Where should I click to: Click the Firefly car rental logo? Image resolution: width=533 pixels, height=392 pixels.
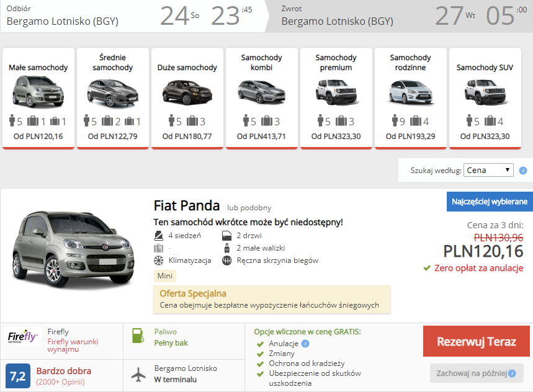22,337
